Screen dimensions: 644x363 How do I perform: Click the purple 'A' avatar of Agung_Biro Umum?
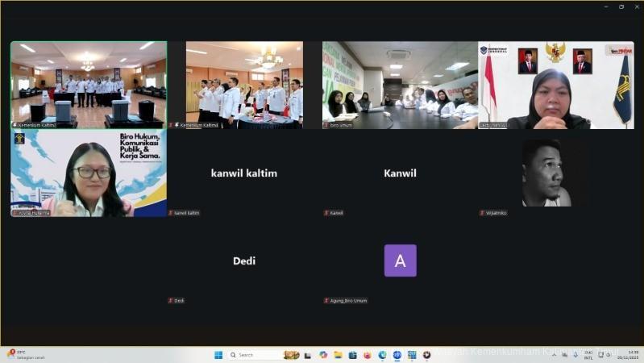(x=400, y=261)
